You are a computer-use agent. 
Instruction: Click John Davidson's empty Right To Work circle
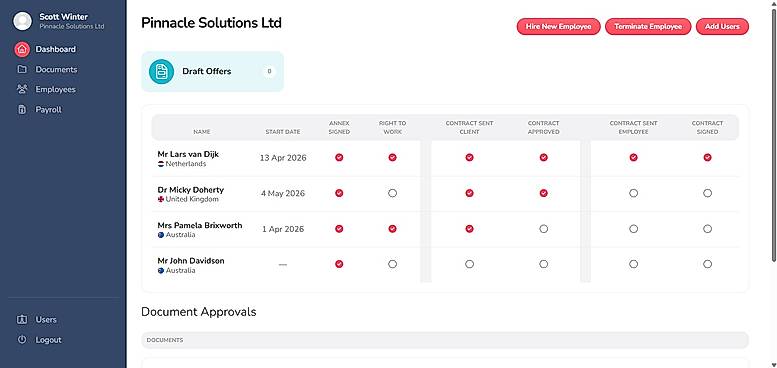click(392, 264)
